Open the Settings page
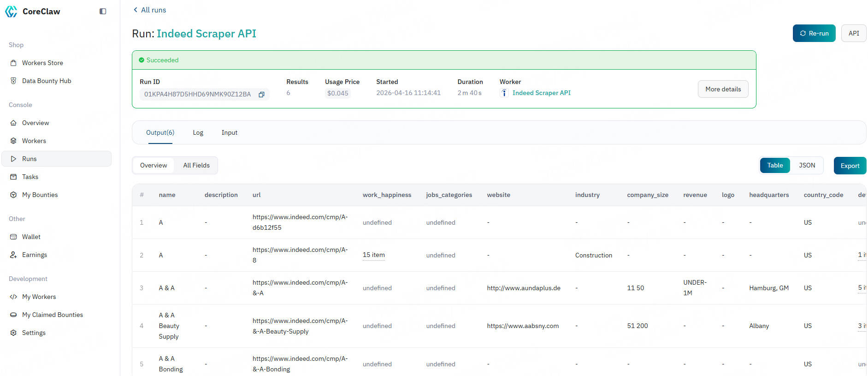 [x=34, y=333]
